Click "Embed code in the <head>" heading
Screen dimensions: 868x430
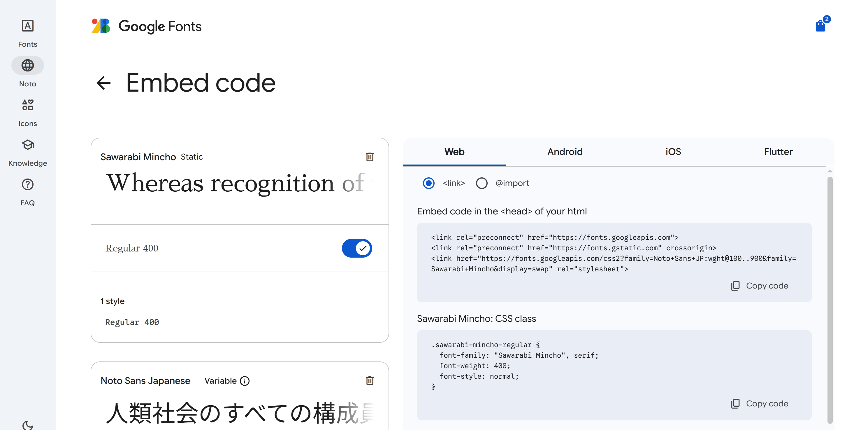point(502,211)
